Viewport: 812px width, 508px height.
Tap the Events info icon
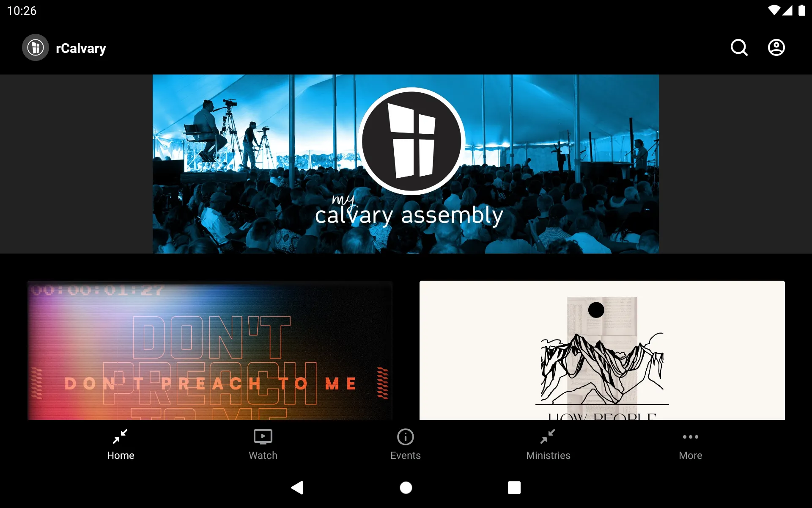coord(405,436)
